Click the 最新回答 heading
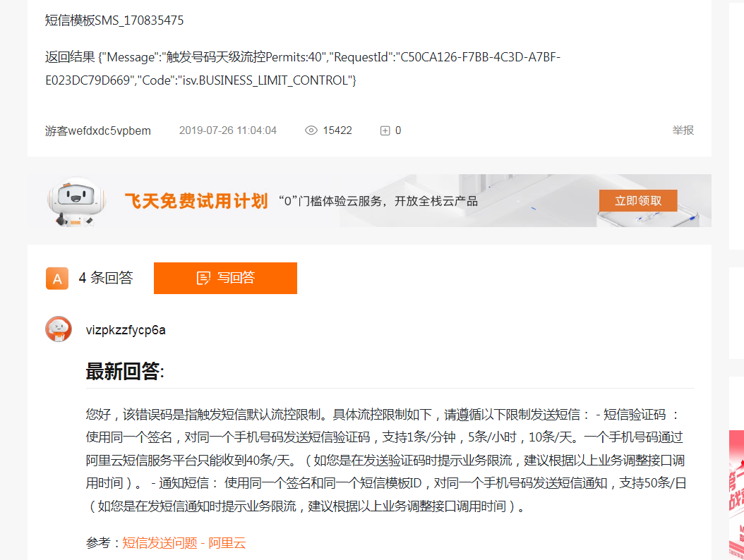Viewport: 744px width, 560px height. 125,371
